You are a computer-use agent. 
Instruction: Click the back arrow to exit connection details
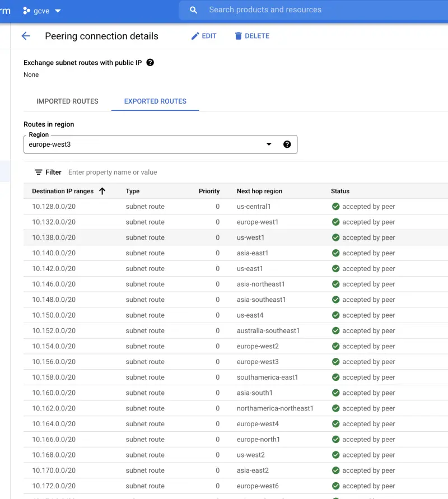pyautogui.click(x=26, y=36)
